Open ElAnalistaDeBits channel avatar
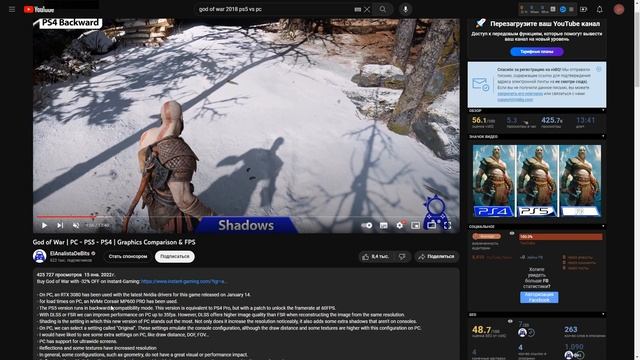640x360 pixels. tap(40, 256)
